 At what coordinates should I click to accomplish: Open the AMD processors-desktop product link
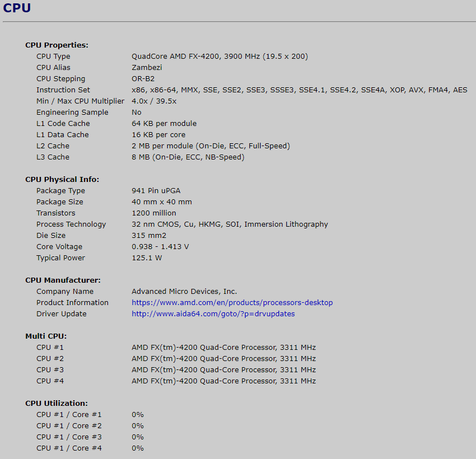click(232, 303)
